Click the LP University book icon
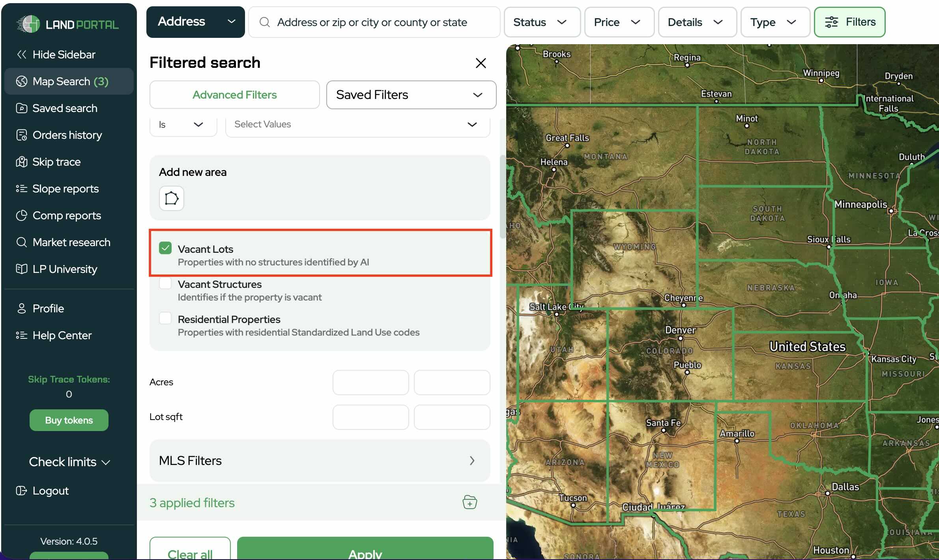 (21, 269)
